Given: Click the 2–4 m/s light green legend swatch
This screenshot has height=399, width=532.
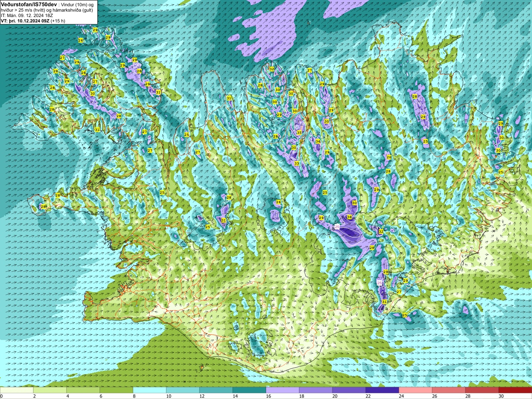Looking at the screenshot, I should (50, 390).
